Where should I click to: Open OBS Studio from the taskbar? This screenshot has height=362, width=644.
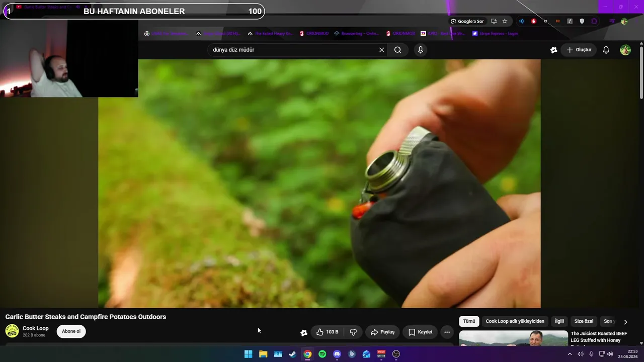[396, 354]
